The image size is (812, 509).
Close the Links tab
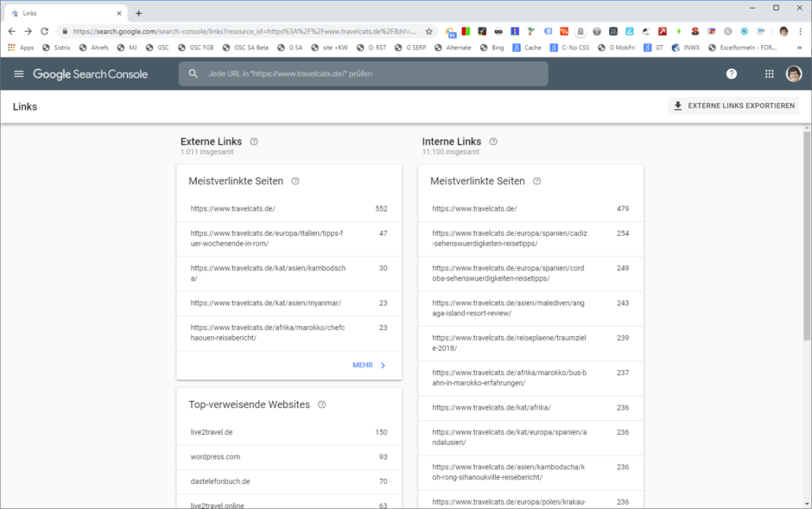pos(119,14)
